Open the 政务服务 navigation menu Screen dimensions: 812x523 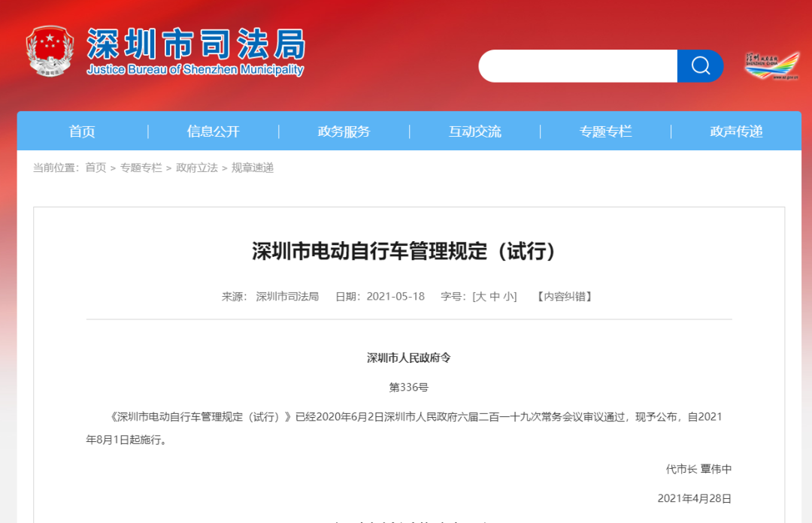pyautogui.click(x=343, y=131)
